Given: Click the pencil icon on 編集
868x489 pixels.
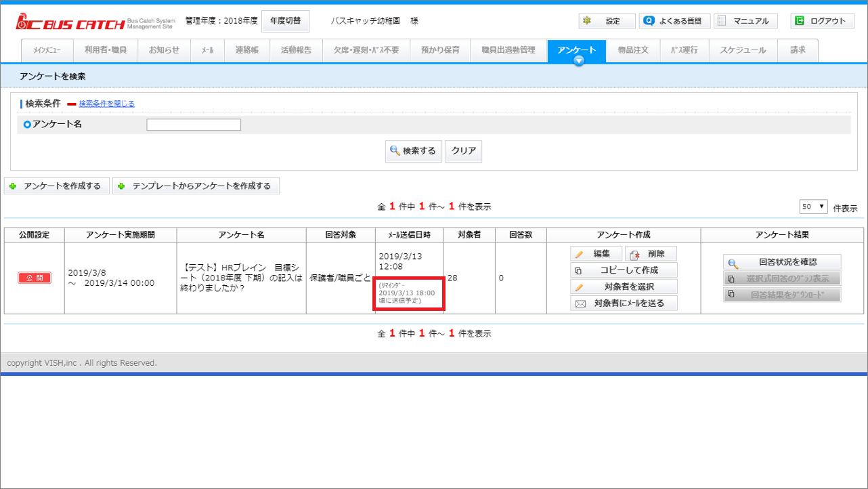Looking at the screenshot, I should pyautogui.click(x=580, y=255).
